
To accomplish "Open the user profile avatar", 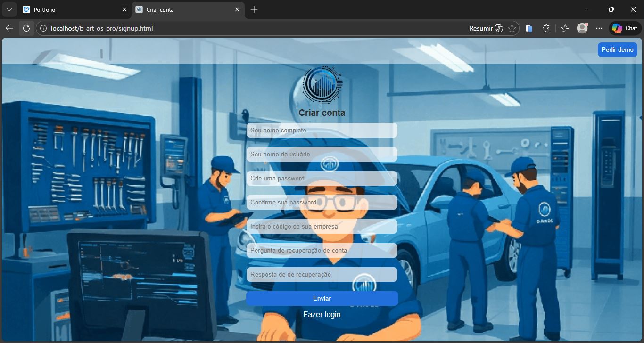I will pyautogui.click(x=582, y=28).
